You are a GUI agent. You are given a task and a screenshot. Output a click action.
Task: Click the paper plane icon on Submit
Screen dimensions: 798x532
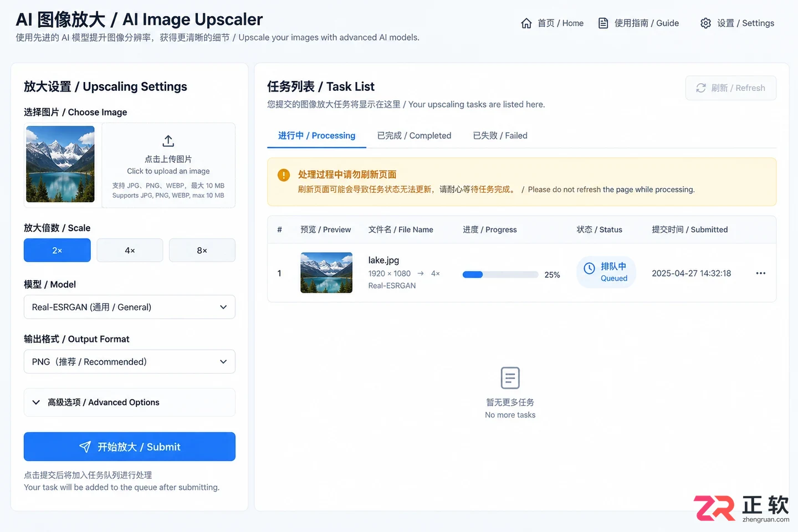click(x=85, y=447)
